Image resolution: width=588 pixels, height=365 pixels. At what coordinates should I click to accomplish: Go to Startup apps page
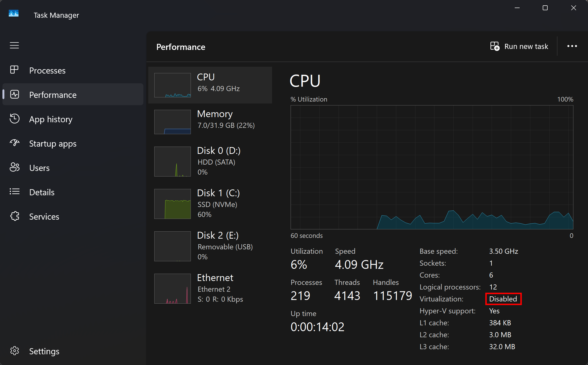click(x=53, y=144)
